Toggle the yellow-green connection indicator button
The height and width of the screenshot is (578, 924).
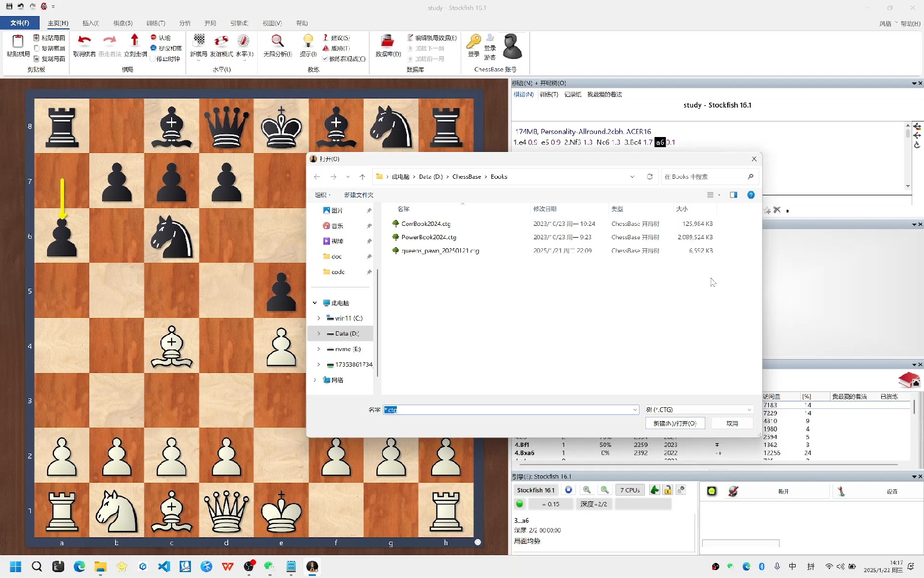coord(712,491)
